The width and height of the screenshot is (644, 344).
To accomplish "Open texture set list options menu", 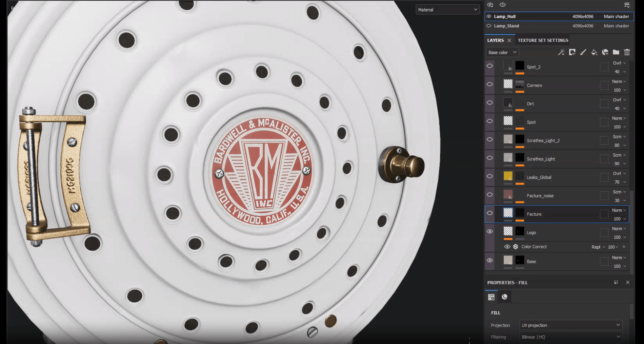I will coord(627,5).
